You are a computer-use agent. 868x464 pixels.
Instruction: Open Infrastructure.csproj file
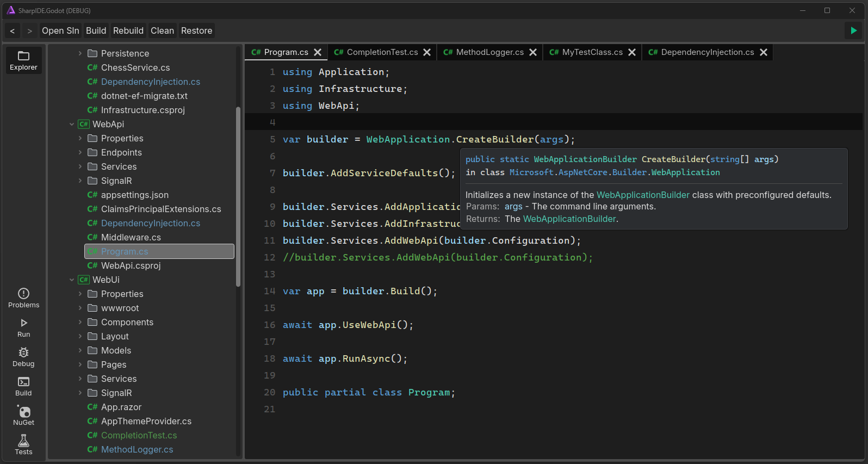(x=143, y=110)
